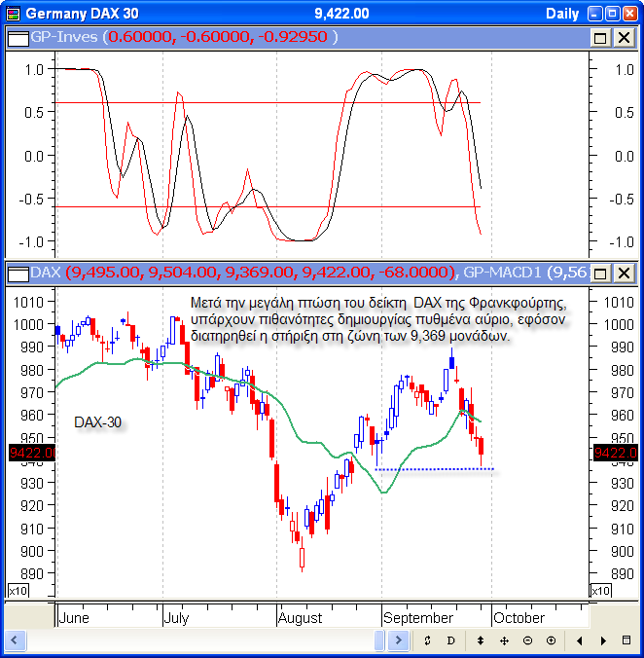Click the rightmost panel icon in bottom toolbar
644x658 pixels.
coord(627,640)
